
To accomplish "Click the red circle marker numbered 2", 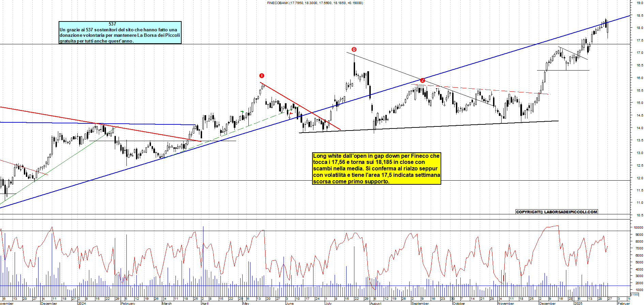I will (423, 80).
